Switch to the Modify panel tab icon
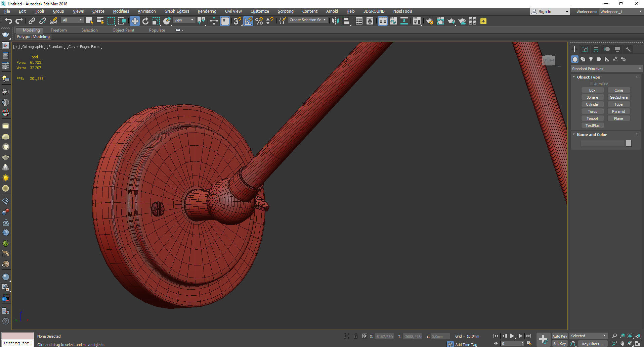644x347 pixels. pos(585,49)
